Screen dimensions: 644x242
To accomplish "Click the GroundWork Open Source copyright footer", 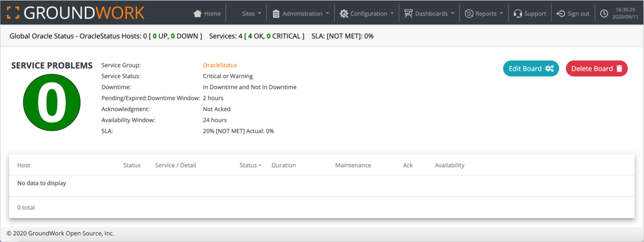I will tap(61, 234).
